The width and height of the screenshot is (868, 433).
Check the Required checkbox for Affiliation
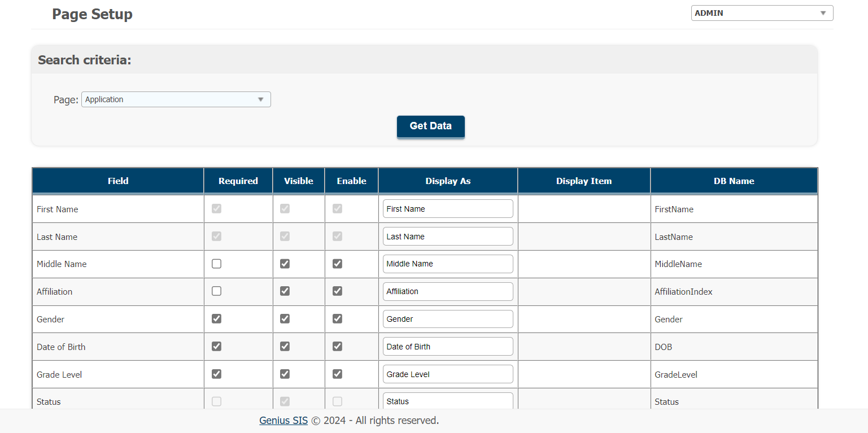pos(216,291)
